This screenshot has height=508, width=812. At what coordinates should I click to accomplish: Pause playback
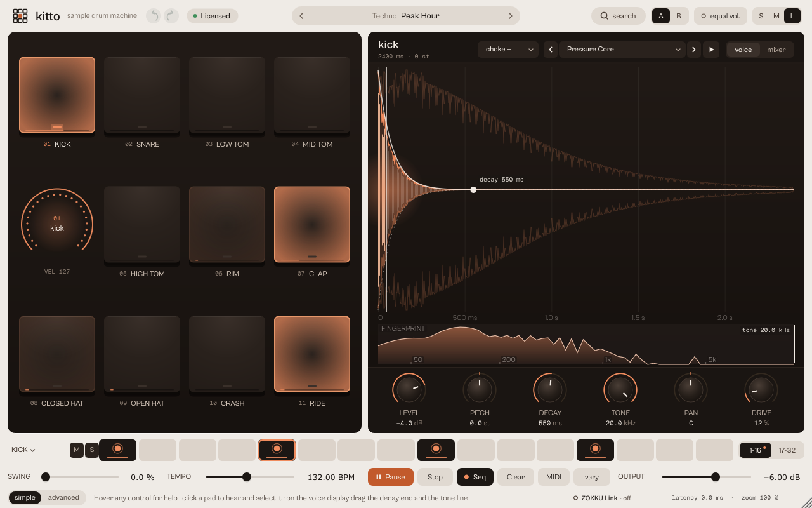(x=391, y=477)
